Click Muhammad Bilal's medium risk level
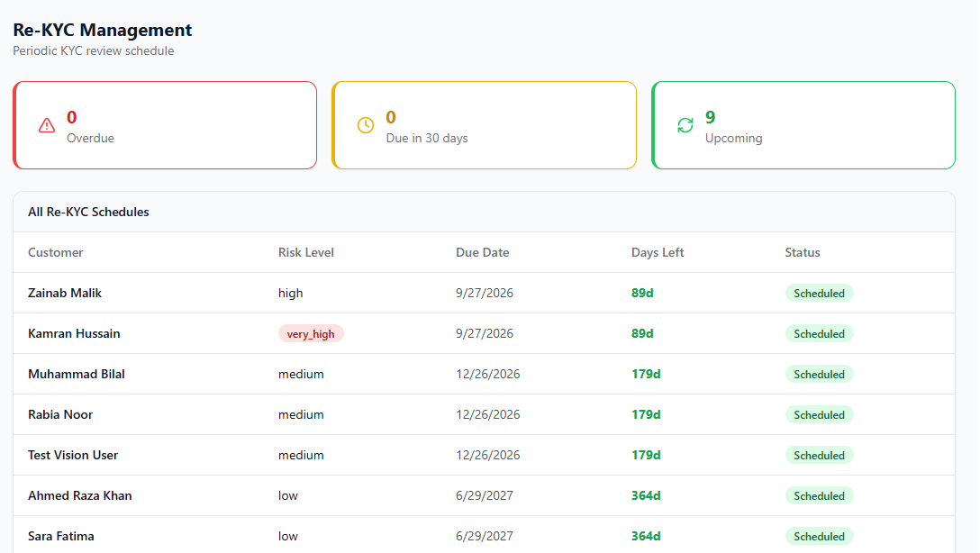980x553 pixels. [301, 375]
